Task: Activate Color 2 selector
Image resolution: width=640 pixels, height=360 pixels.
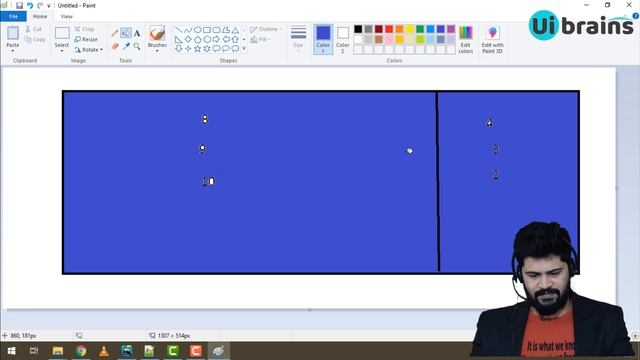Action: click(x=343, y=39)
